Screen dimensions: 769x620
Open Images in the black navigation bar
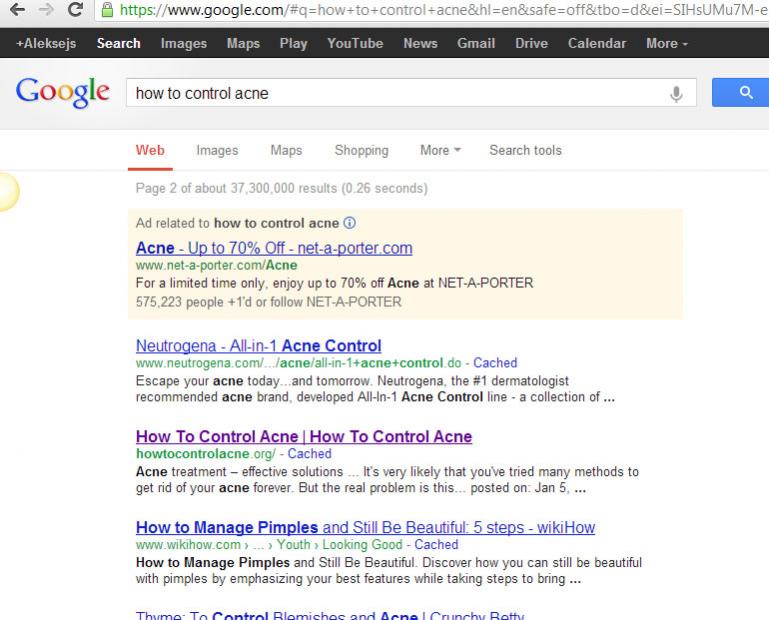184,44
